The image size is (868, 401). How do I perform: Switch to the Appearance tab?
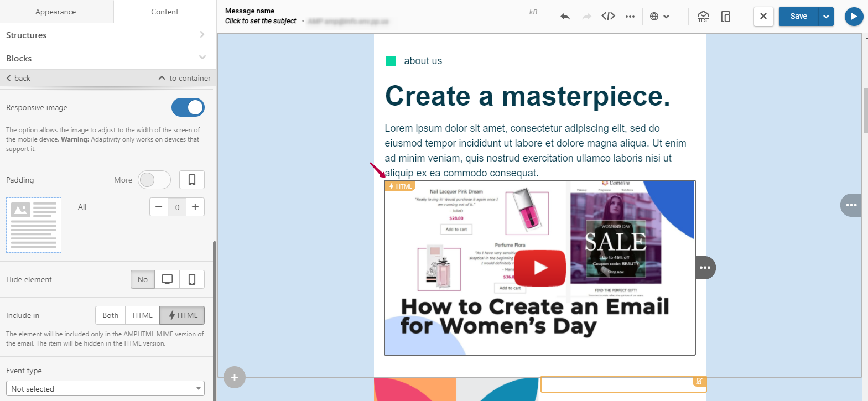click(x=56, y=12)
